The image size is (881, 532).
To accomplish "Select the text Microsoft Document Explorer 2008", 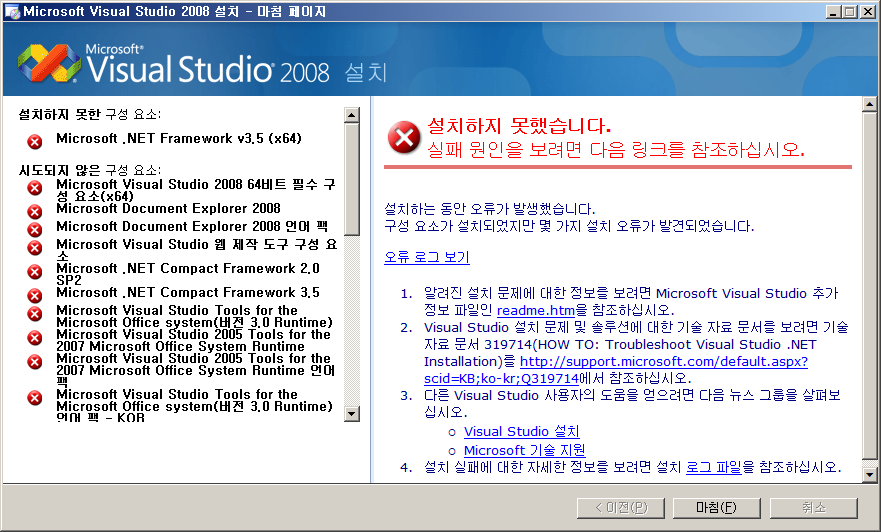I will (x=168, y=208).
